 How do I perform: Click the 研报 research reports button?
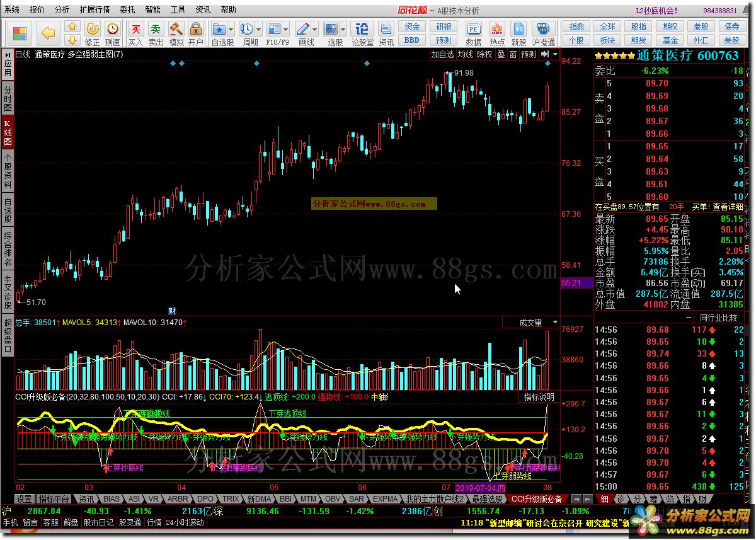pos(444,26)
